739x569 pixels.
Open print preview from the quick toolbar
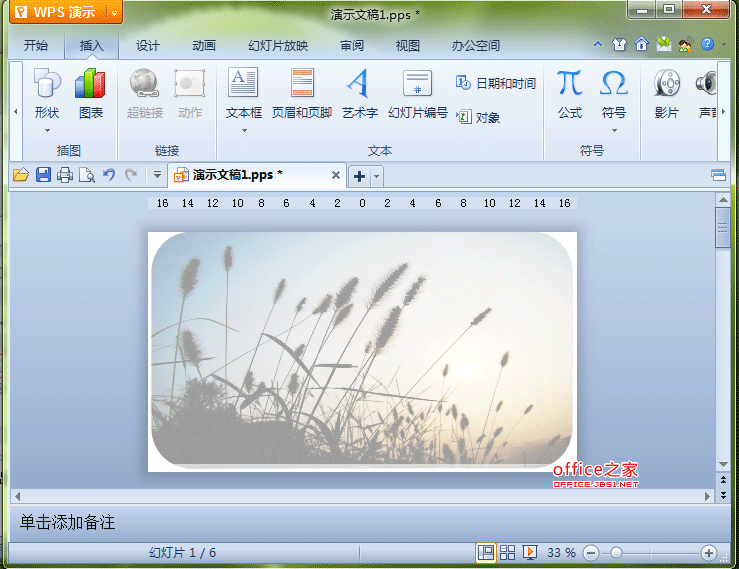point(87,175)
